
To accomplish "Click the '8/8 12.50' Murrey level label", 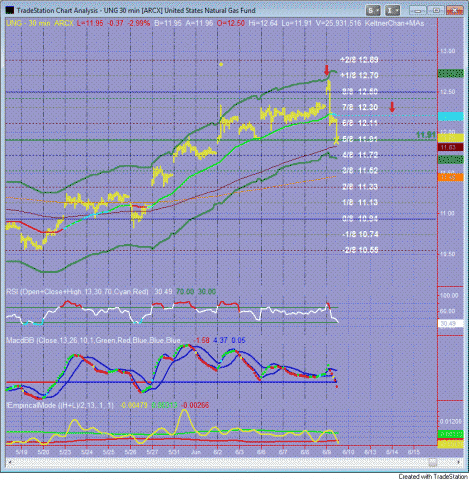I will pos(360,91).
